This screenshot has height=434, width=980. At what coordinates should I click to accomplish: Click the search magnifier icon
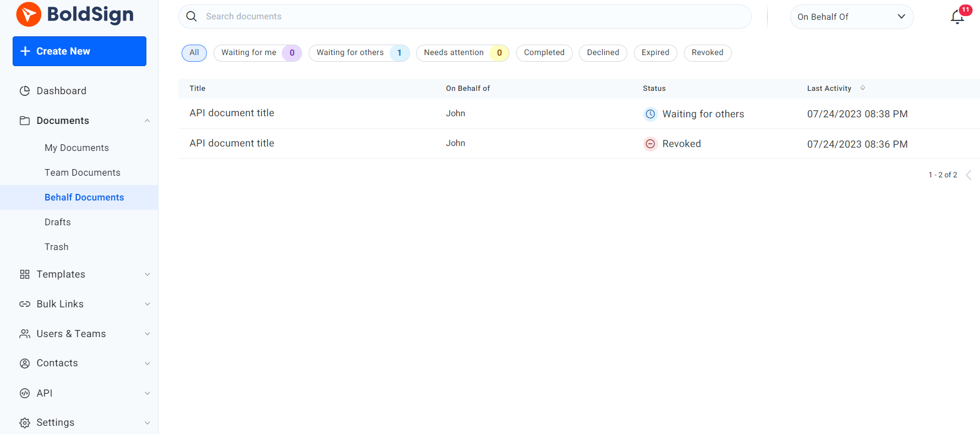191,17
